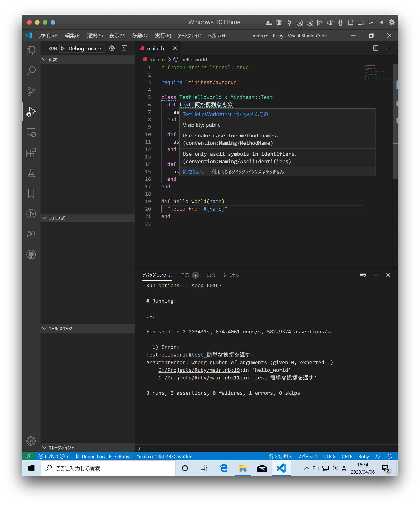The height and width of the screenshot is (505, 420).
Task: Toggle panel size with chevron up
Action: [x=375, y=275]
